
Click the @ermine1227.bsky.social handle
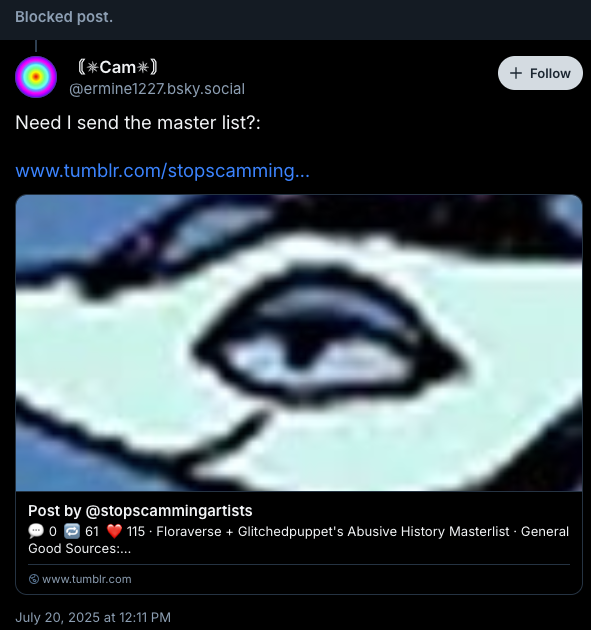(157, 89)
